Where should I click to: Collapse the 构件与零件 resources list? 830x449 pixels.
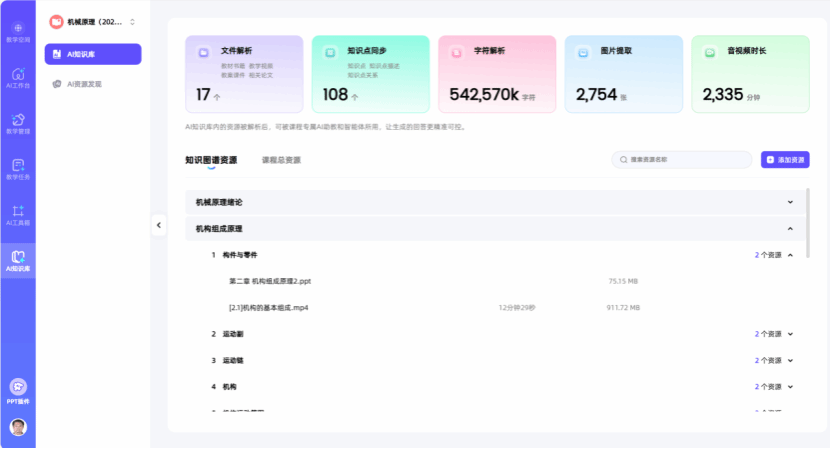[790, 255]
